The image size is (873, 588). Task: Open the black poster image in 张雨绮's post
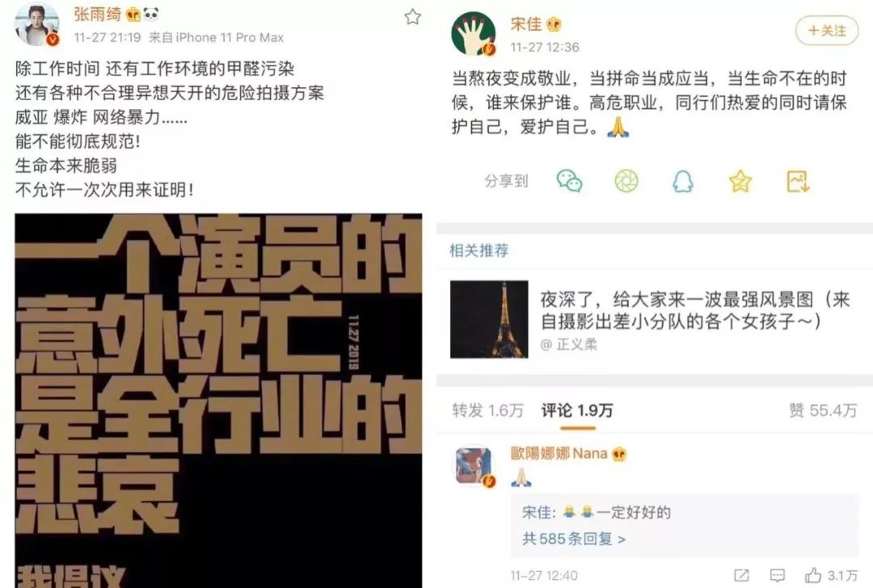[218, 401]
